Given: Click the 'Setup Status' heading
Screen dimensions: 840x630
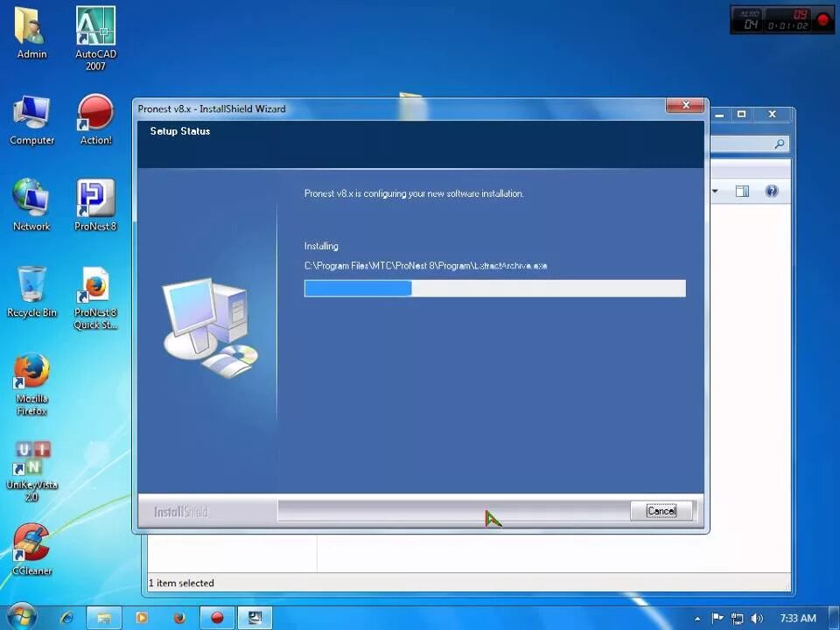Looking at the screenshot, I should 180,131.
